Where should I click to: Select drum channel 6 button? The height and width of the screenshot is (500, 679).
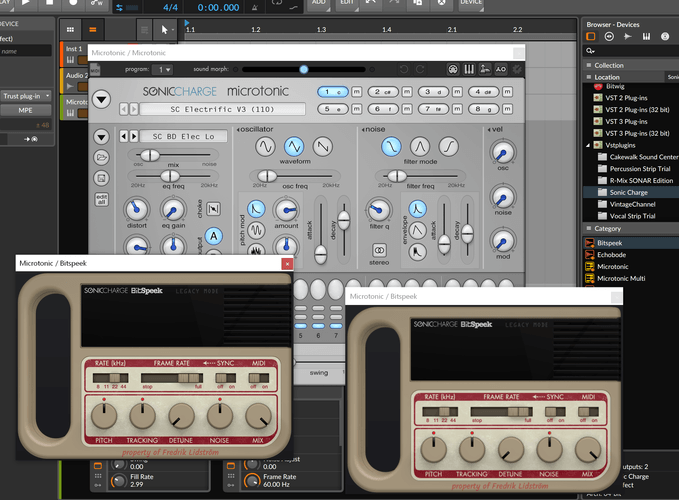click(383, 109)
